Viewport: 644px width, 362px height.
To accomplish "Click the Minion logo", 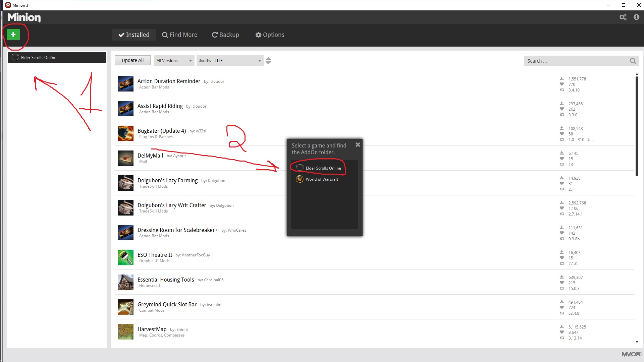I will [24, 17].
